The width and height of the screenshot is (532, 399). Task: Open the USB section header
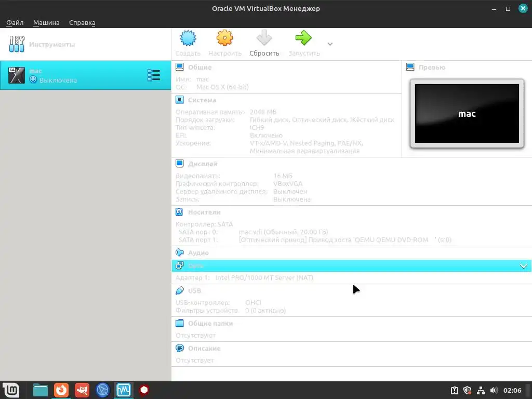[194, 291]
